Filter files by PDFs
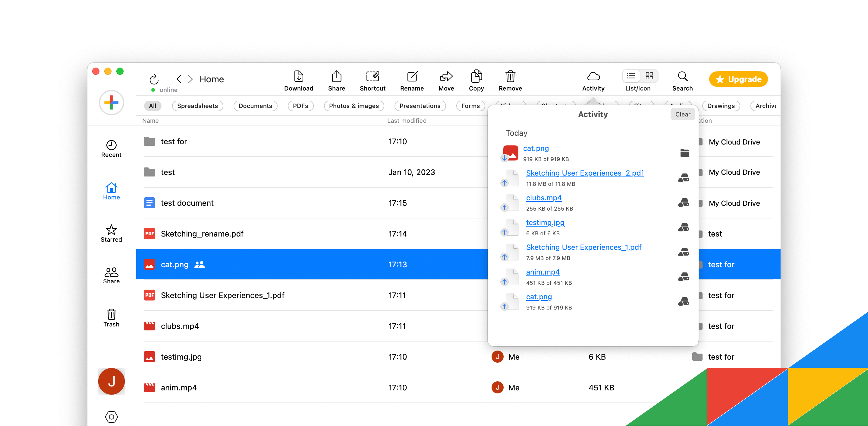This screenshot has height=426, width=868. tap(300, 106)
